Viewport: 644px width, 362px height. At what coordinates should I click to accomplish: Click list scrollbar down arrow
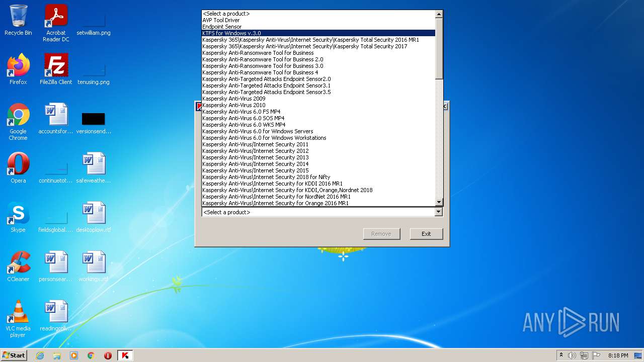(x=439, y=202)
